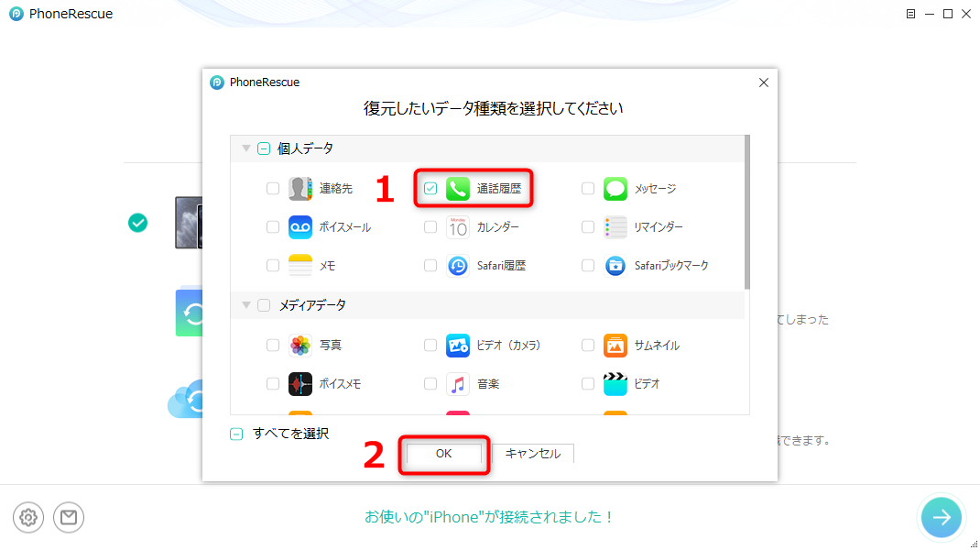Click the Camera Video (ビデオ カメラ) icon

coord(458,345)
